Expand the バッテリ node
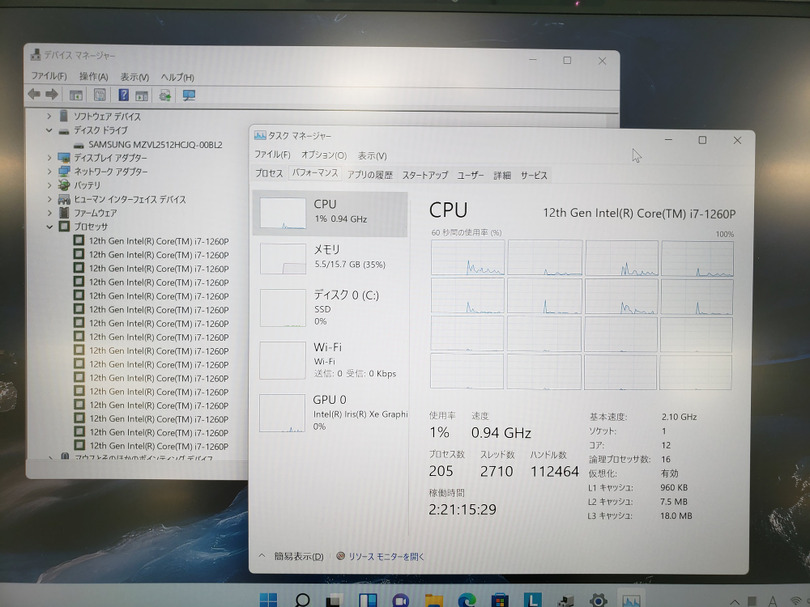The image size is (810, 607). click(50, 185)
